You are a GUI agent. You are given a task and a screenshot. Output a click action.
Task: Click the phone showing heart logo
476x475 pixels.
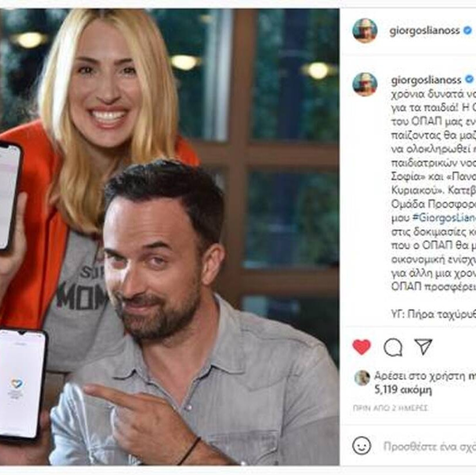(23, 384)
